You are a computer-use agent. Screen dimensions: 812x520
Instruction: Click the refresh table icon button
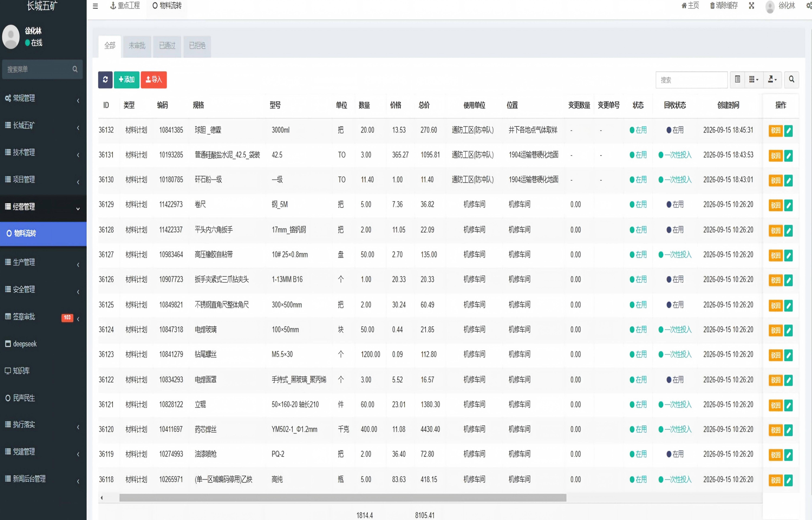pyautogui.click(x=105, y=80)
